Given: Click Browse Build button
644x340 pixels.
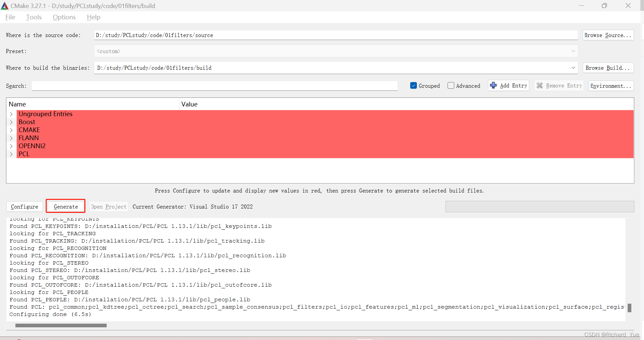Looking at the screenshot, I should 608,68.
